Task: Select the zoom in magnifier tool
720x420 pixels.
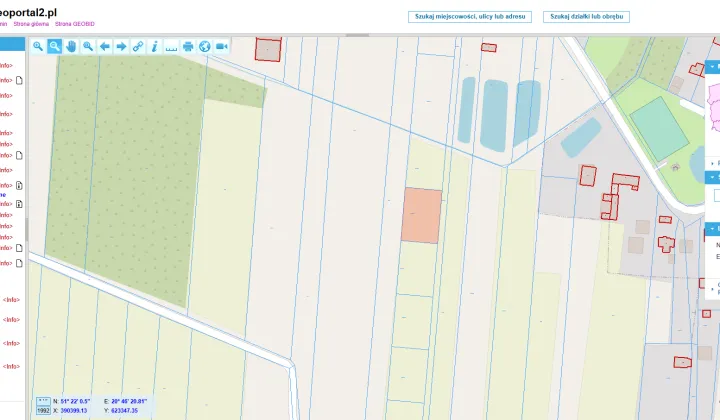Action: coord(38,46)
